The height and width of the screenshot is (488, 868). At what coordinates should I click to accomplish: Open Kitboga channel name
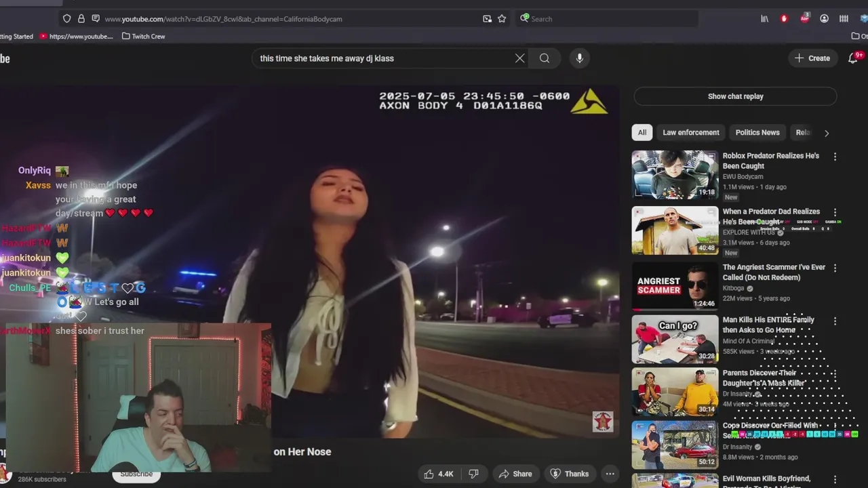tap(733, 288)
